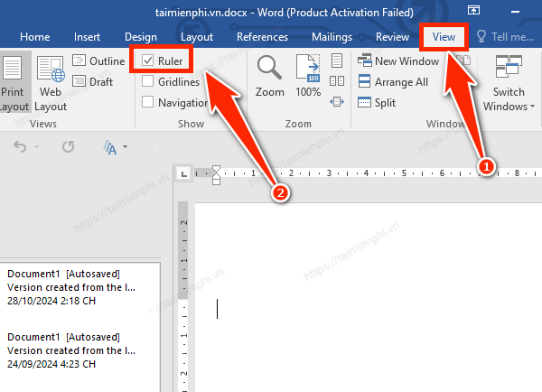Image resolution: width=542 pixels, height=392 pixels.
Task: Open the Undo history dropdown arrow
Action: tap(36, 146)
